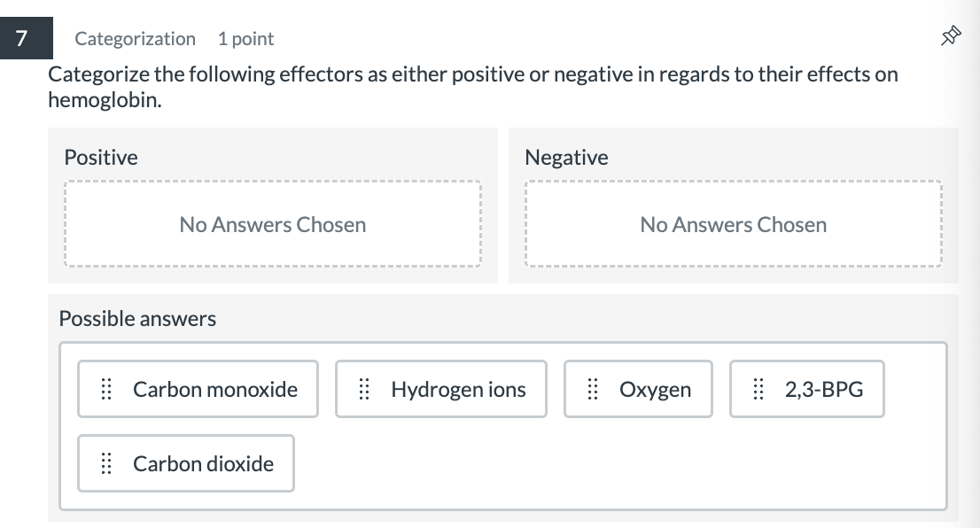This screenshot has height=528, width=980.
Task: Click the pin icon to flag question 7
Action: [x=951, y=35]
